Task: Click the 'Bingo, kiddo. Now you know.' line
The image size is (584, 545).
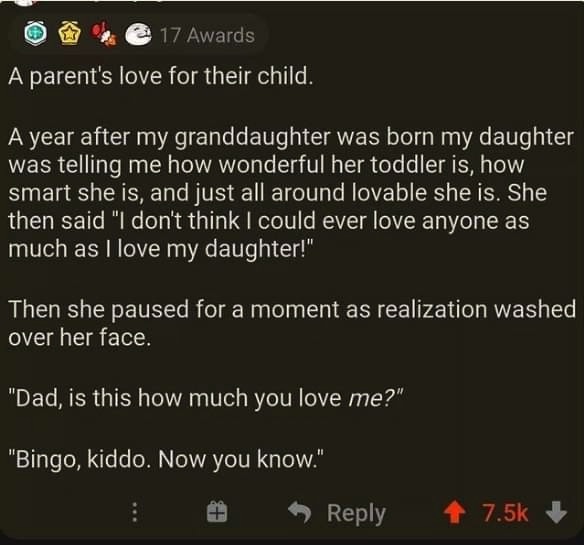Action: coord(167,460)
